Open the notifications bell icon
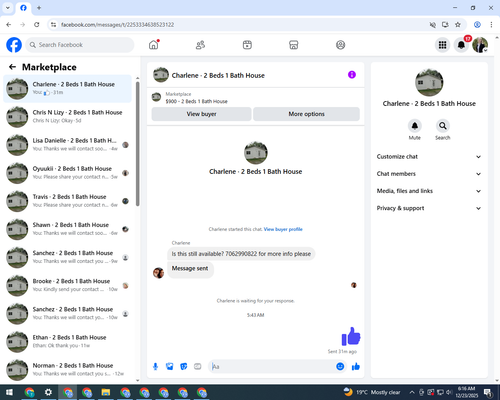Screen dimensions: 500x400 click(x=461, y=45)
